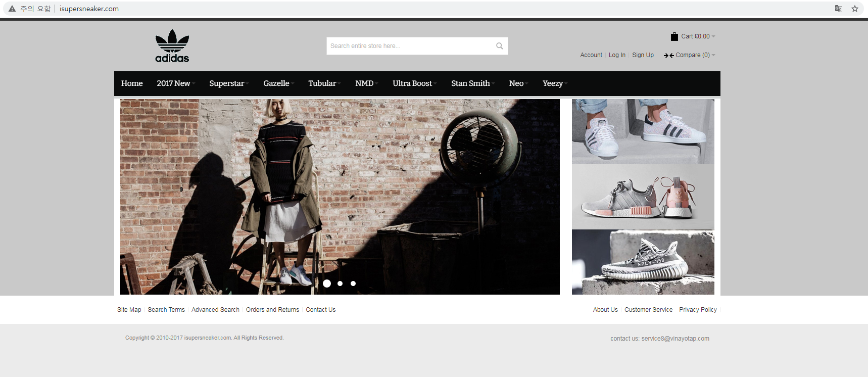Open the Site Map link

point(129,310)
